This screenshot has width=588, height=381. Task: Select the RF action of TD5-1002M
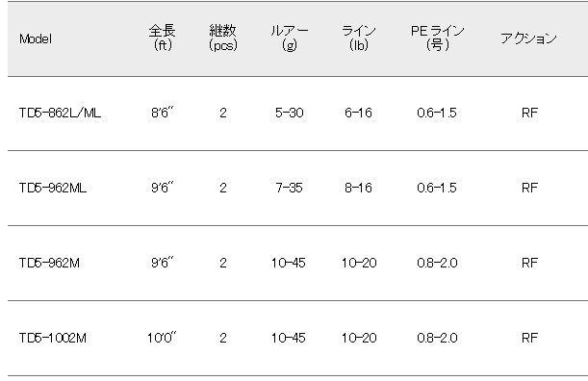tap(529, 338)
